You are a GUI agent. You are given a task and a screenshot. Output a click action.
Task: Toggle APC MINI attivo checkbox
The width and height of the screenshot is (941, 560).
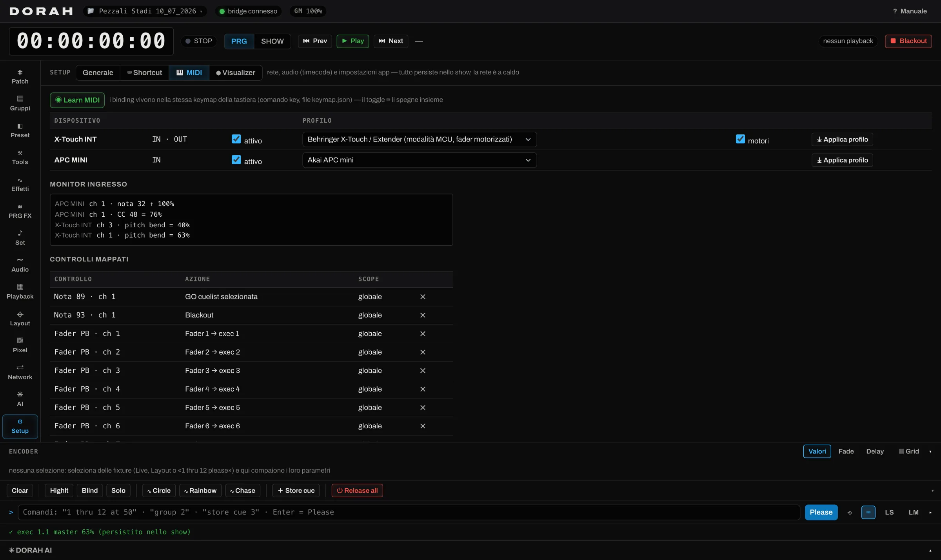(x=236, y=160)
